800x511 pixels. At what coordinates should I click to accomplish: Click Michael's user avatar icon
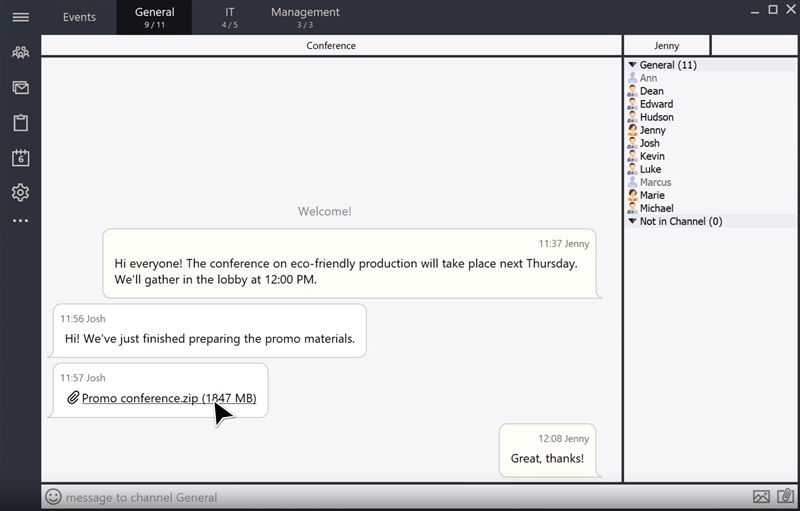pos(632,208)
